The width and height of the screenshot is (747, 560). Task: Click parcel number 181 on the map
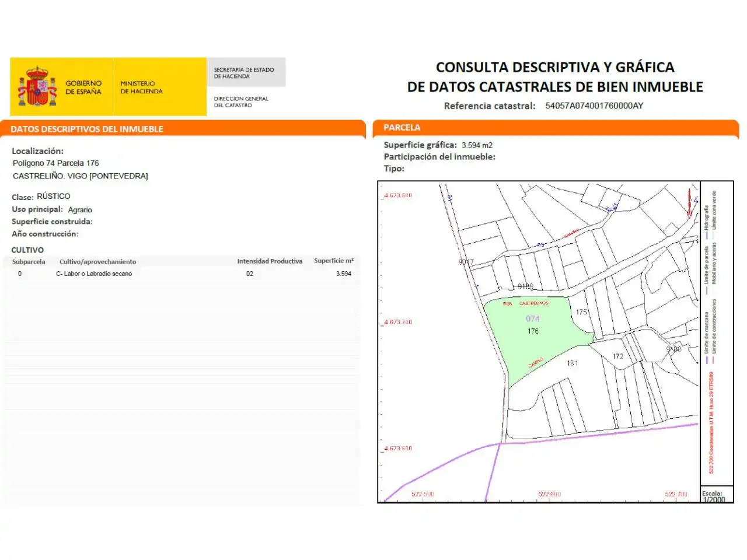click(x=573, y=363)
